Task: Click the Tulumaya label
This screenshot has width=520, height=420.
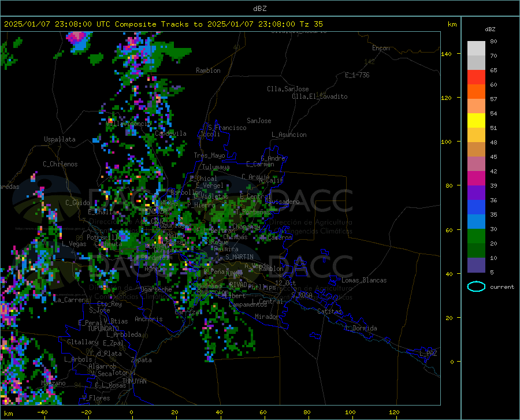Action: pos(216,167)
